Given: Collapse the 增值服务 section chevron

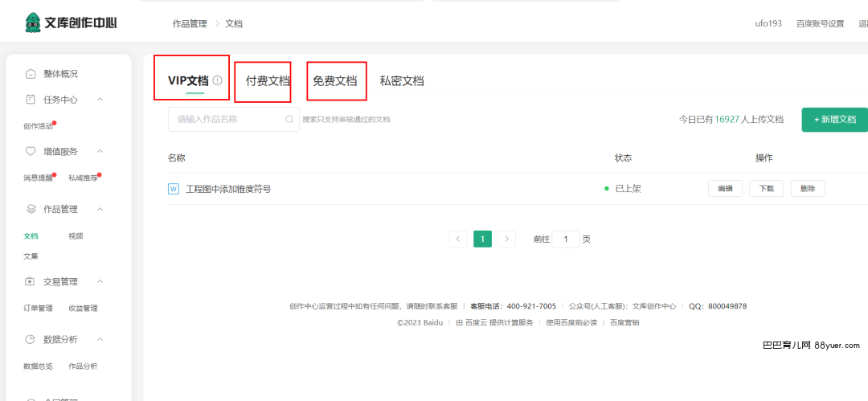Looking at the screenshot, I should (100, 151).
